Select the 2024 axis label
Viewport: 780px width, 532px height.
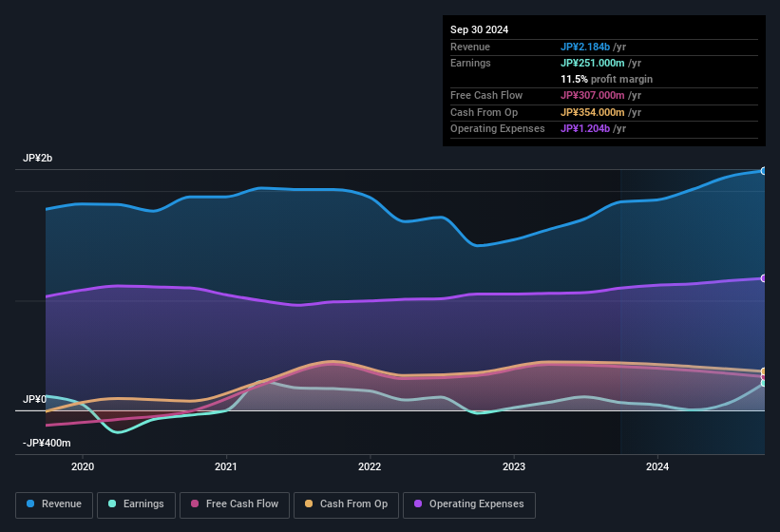[657, 466]
